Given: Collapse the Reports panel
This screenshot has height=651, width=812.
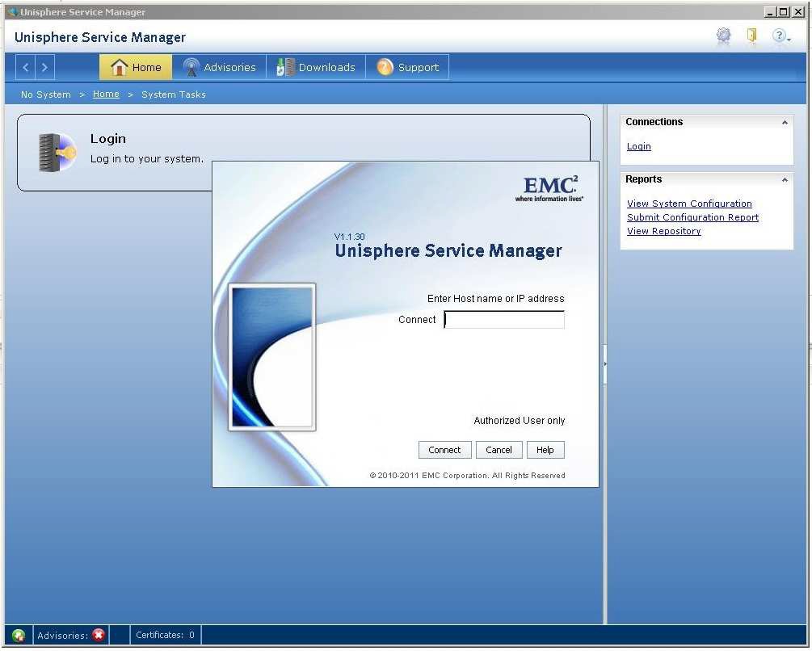Looking at the screenshot, I should tap(785, 180).
